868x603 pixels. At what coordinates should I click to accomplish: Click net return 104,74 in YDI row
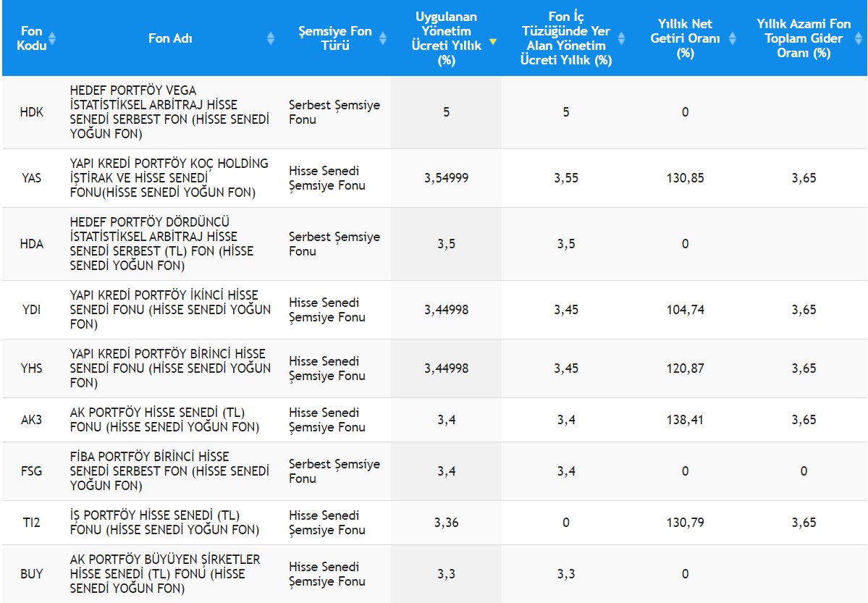[686, 310]
